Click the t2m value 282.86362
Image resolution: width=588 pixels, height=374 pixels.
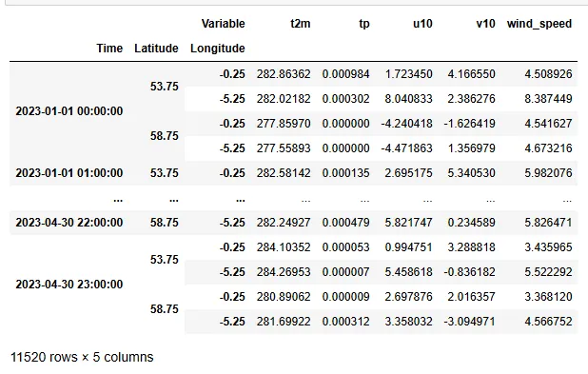284,74
